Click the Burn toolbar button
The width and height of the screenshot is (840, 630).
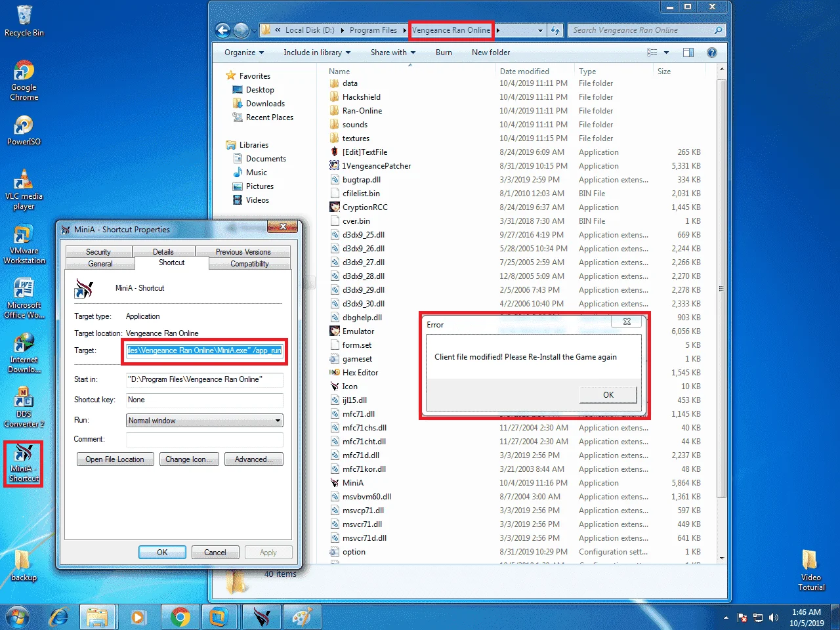[444, 52]
